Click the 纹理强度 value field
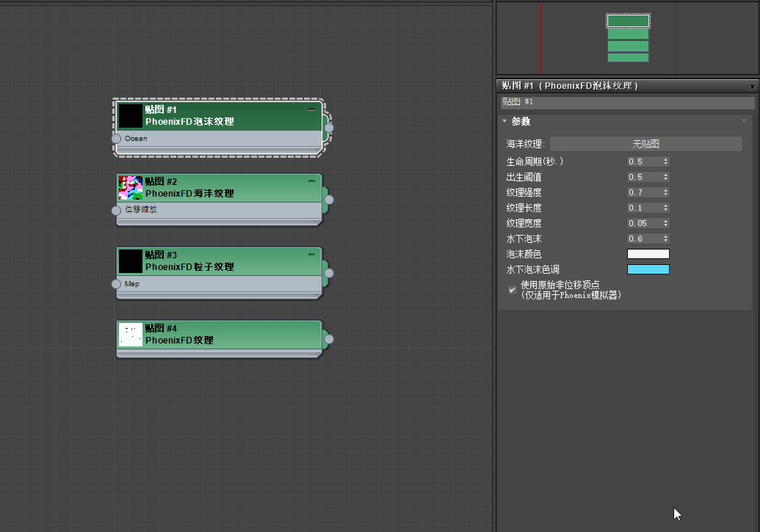The height and width of the screenshot is (532, 760). click(x=645, y=192)
